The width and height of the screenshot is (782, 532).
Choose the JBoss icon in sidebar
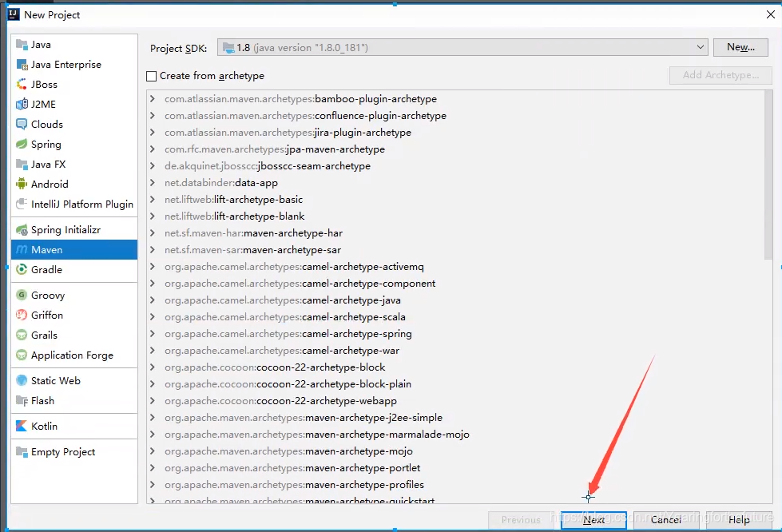(22, 84)
